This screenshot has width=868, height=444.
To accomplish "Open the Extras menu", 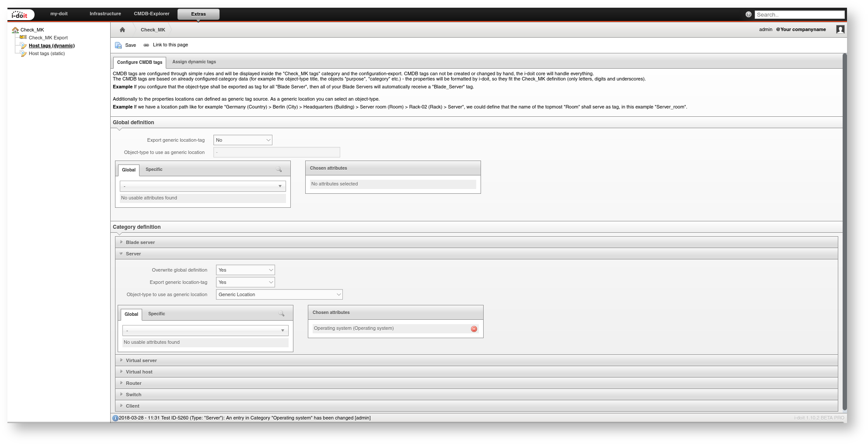I will pyautogui.click(x=199, y=14).
